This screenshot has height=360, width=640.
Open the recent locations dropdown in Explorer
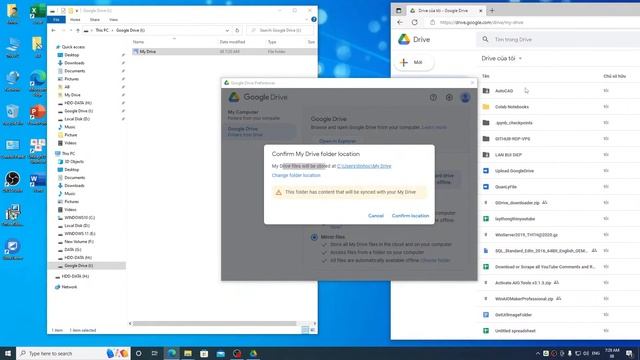(x=71, y=30)
